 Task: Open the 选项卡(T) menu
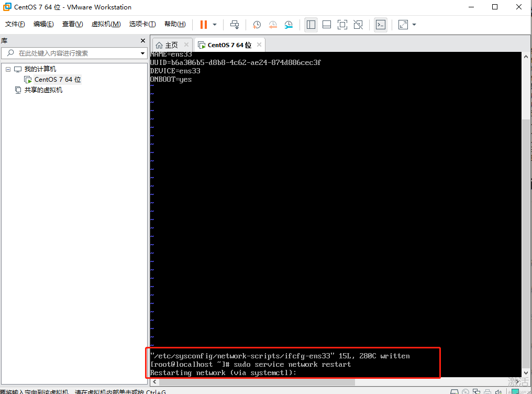(142, 24)
